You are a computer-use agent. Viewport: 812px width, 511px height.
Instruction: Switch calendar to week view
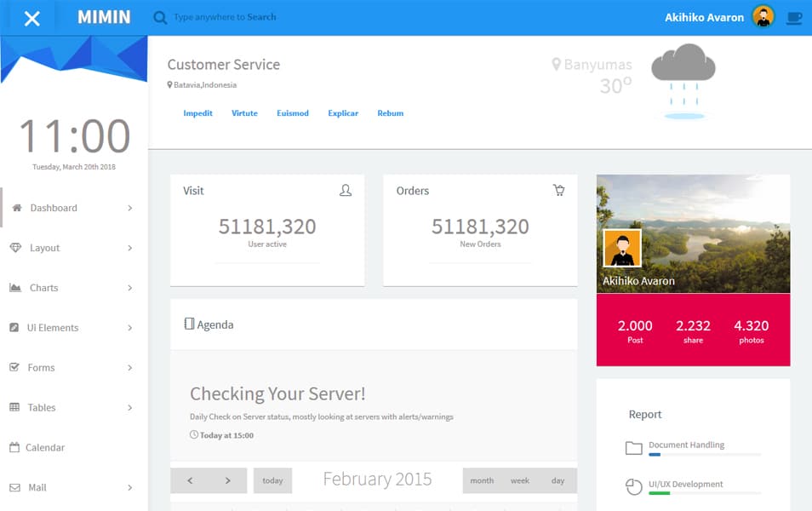519,479
